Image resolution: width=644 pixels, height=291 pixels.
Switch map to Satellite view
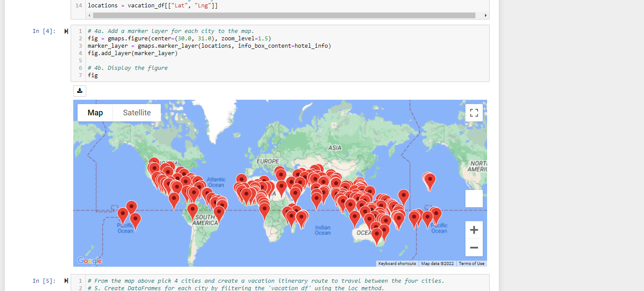137,113
